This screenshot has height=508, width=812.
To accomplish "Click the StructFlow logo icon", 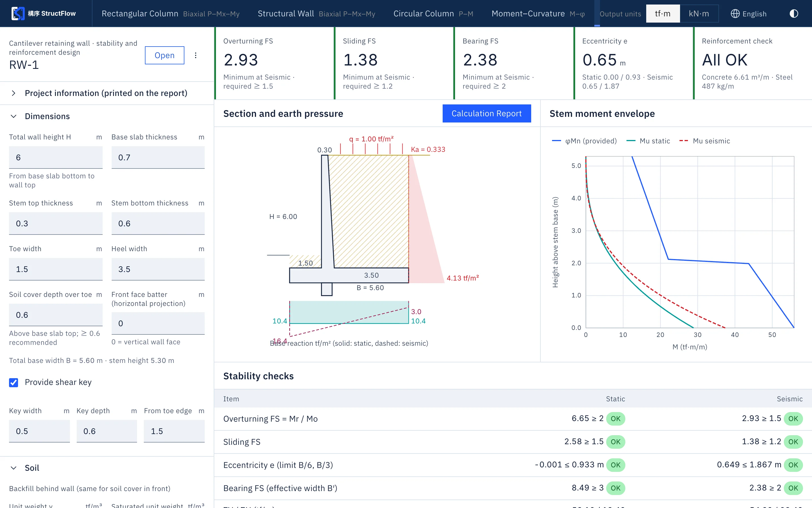I will coord(18,14).
